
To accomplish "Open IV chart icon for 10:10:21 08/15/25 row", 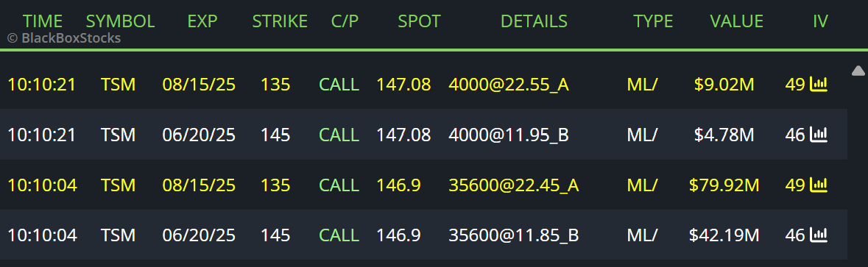I will point(818,85).
